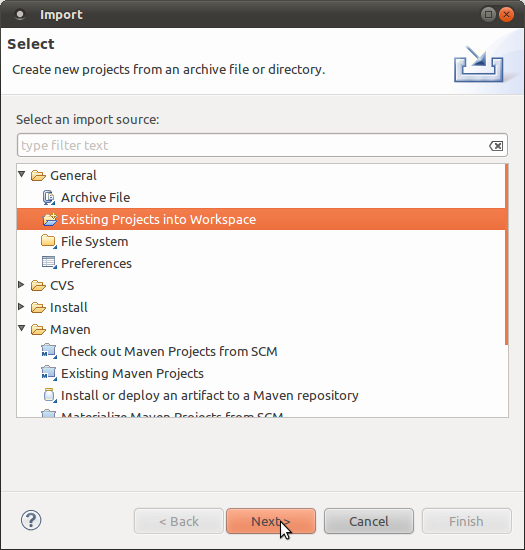The width and height of the screenshot is (525, 550).
Task: Click the orange vertical scrollbar of the tree
Action: click(x=506, y=255)
